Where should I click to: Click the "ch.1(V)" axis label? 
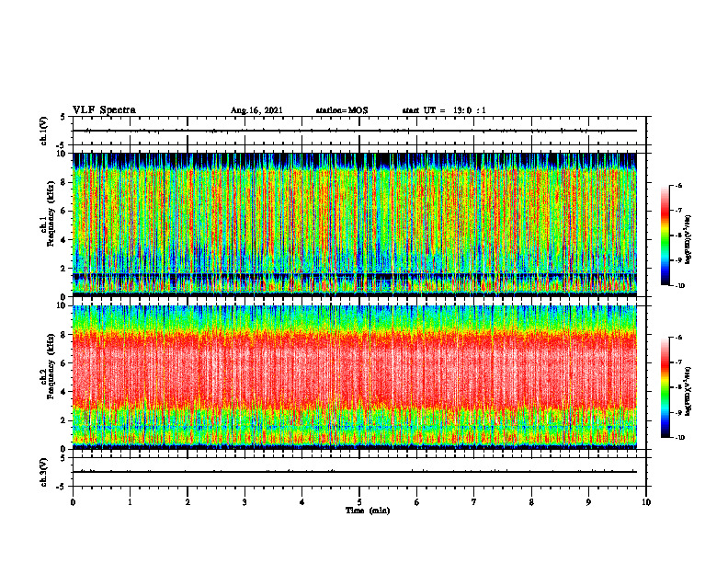pos(44,131)
